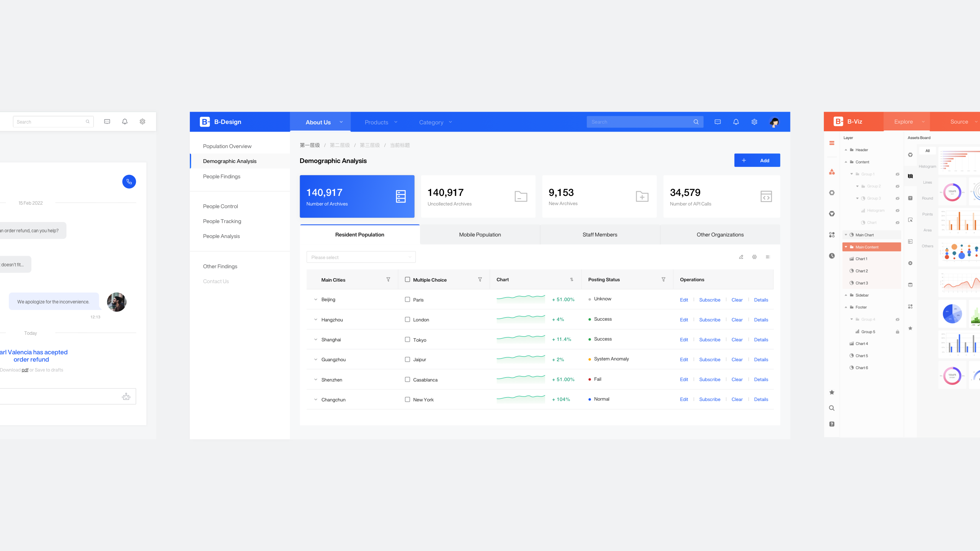Open notifications bell in B-Design navbar
The image size is (980, 551).
(736, 122)
